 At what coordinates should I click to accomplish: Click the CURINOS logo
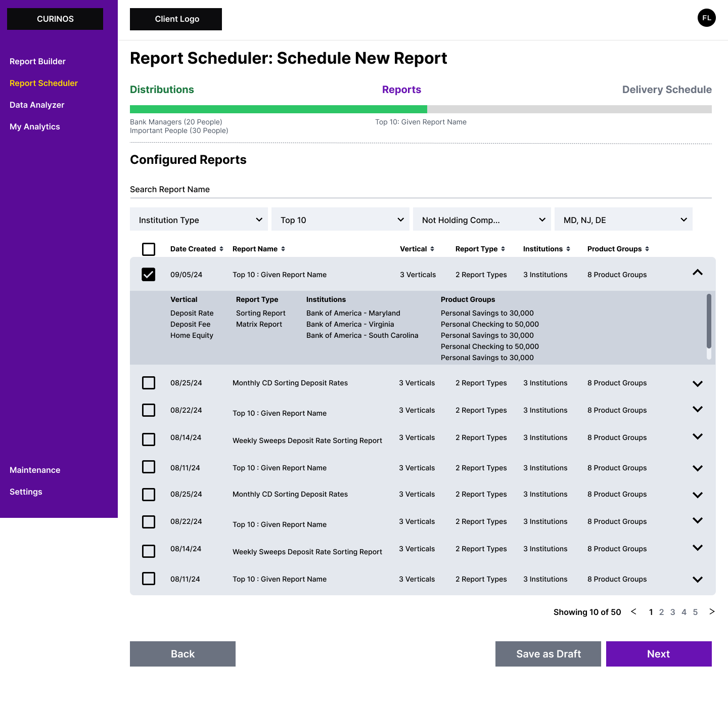[x=55, y=19]
